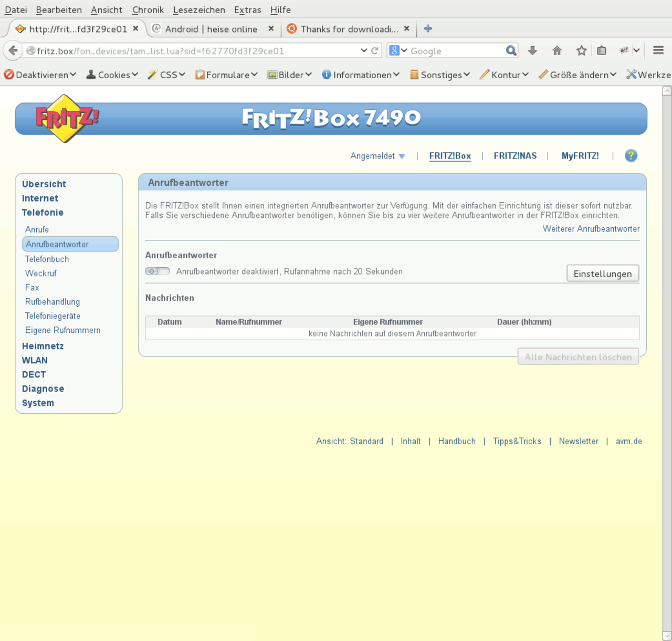Click in the URL address field
Image resolution: width=672 pixels, height=641 pixels.
[x=194, y=51]
